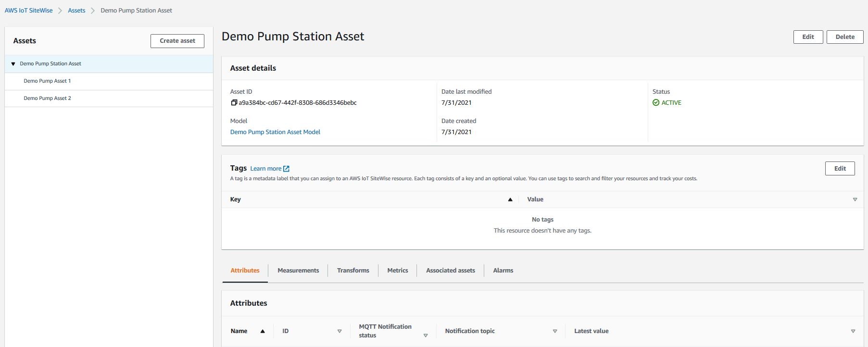Sort attributes by Name arrow
Image resolution: width=868 pixels, height=347 pixels.
(263, 331)
